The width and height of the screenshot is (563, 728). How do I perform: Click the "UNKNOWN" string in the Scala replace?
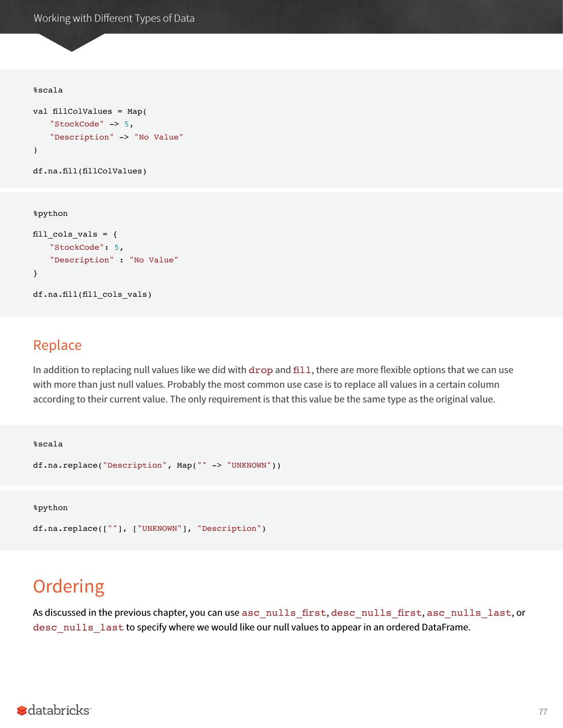click(249, 465)
